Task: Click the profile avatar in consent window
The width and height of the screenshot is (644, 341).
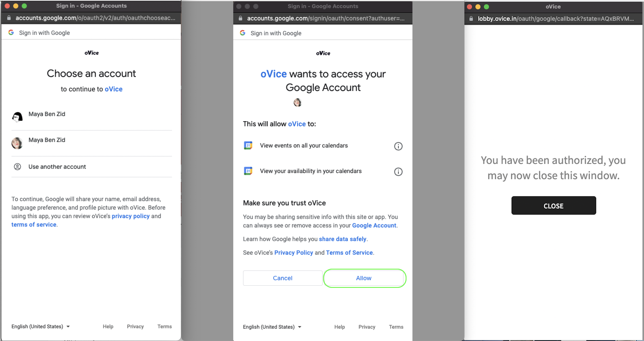Action: [298, 102]
